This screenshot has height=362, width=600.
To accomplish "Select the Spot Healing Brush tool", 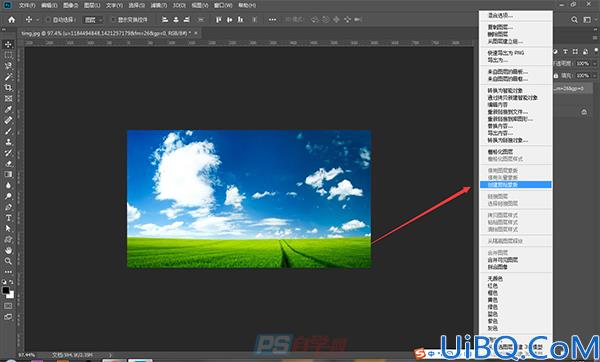I will coord(8,120).
